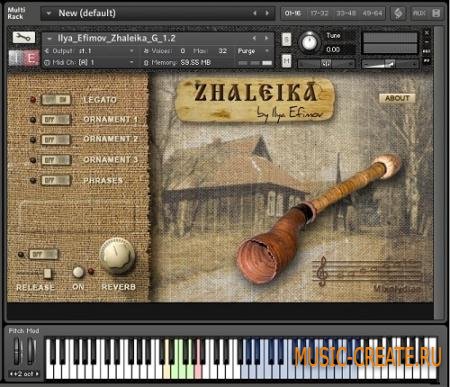Image resolution: width=450 pixels, height=387 pixels.
Task: Collapse the instrument name dropdown arrow
Action: [x=49, y=39]
